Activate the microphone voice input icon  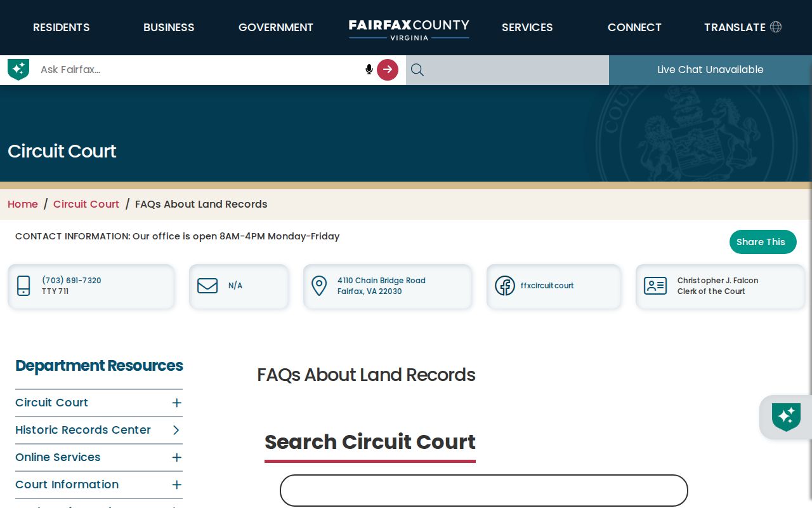369,69
